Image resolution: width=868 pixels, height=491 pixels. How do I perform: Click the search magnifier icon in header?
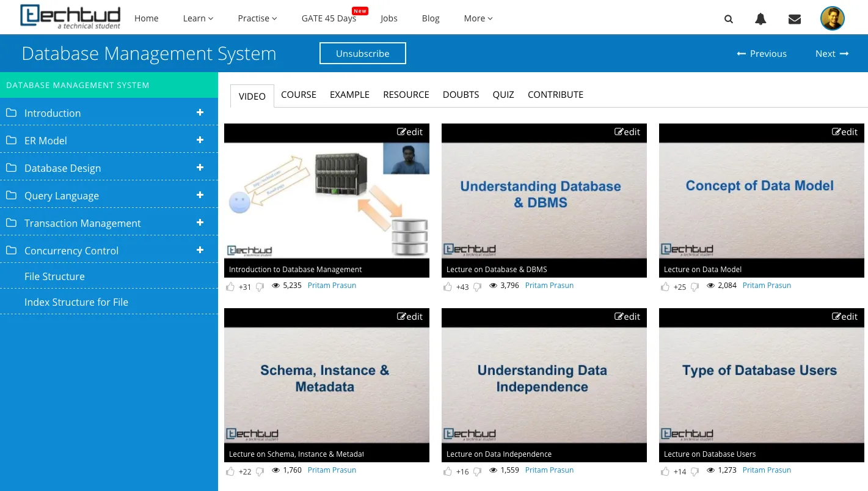click(x=728, y=19)
